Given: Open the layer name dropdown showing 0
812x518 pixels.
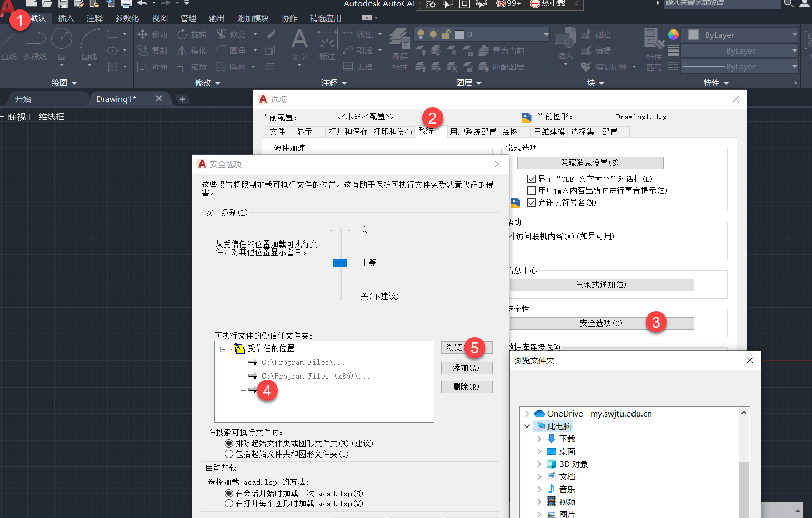Looking at the screenshot, I should click(x=482, y=35).
